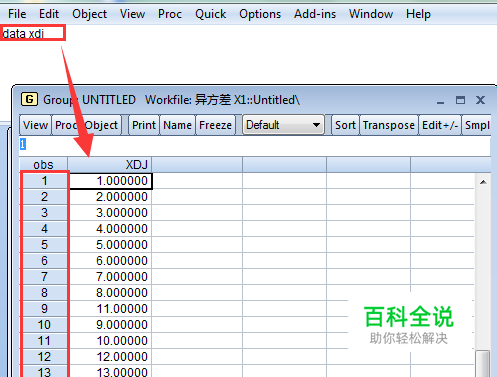Select the XDJ column header
The image size is (497, 377).
pyautogui.click(x=110, y=165)
